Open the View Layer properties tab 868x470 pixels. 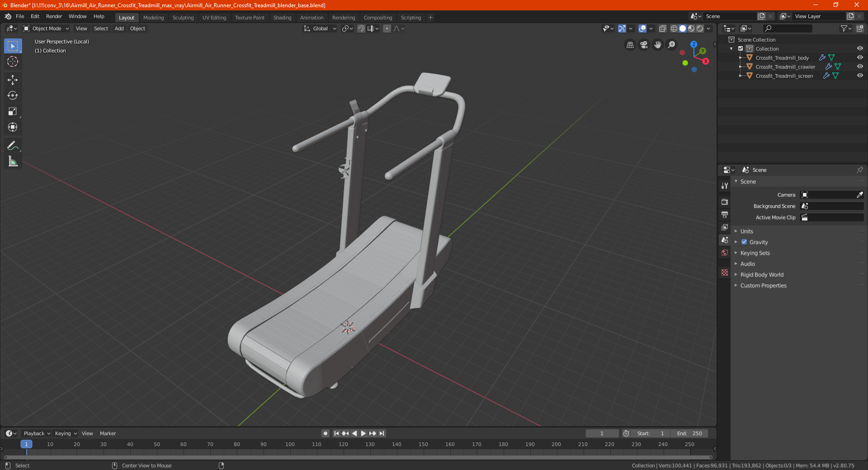coord(725,227)
